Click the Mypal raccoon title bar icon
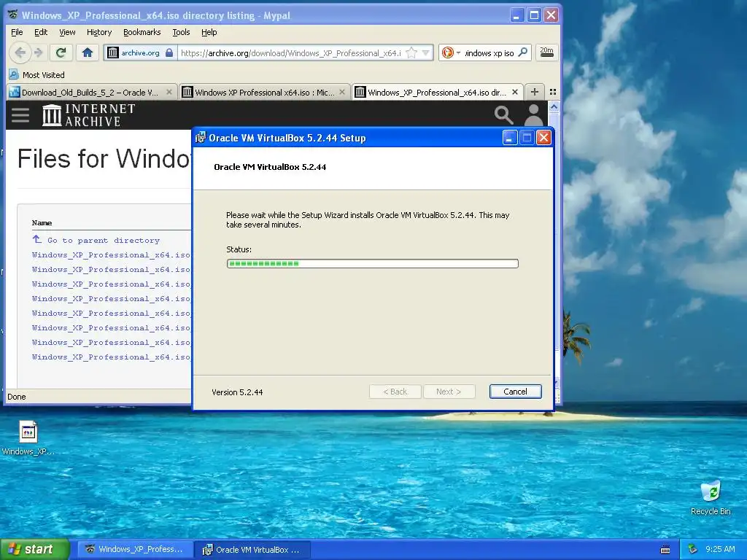Viewport: 747px width, 560px height. coord(13,15)
